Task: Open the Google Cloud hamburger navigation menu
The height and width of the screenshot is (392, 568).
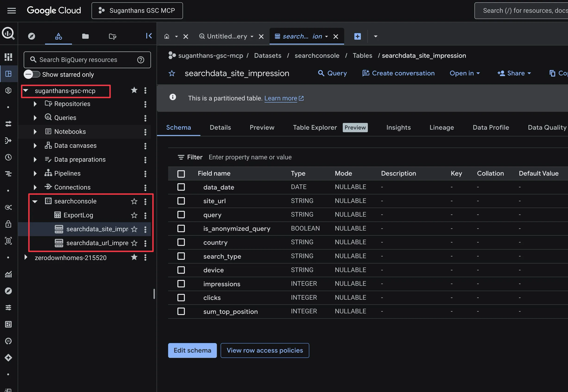Action: pyautogui.click(x=12, y=11)
